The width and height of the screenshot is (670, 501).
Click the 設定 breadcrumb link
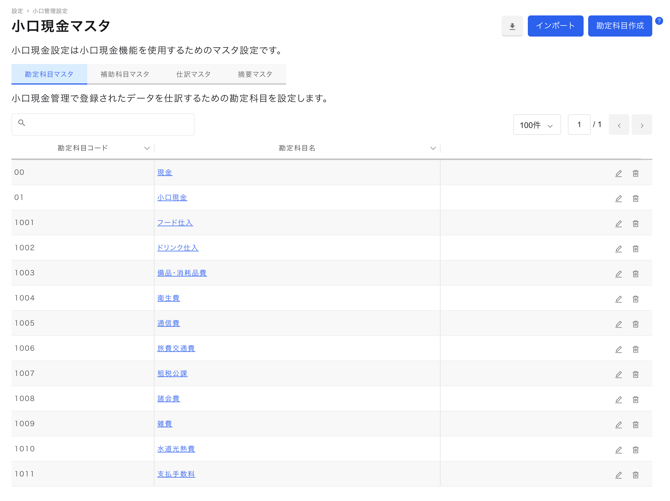click(17, 11)
